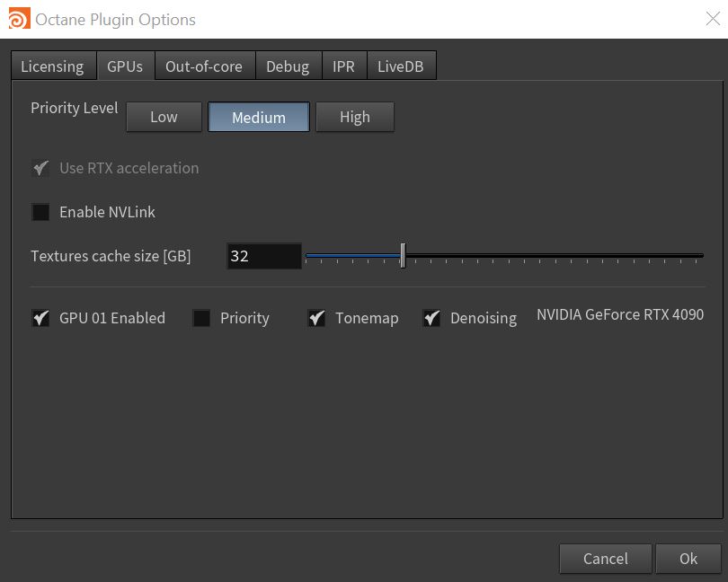728x582 pixels.
Task: Click the Textures cache size slider handle
Action: tap(403, 256)
